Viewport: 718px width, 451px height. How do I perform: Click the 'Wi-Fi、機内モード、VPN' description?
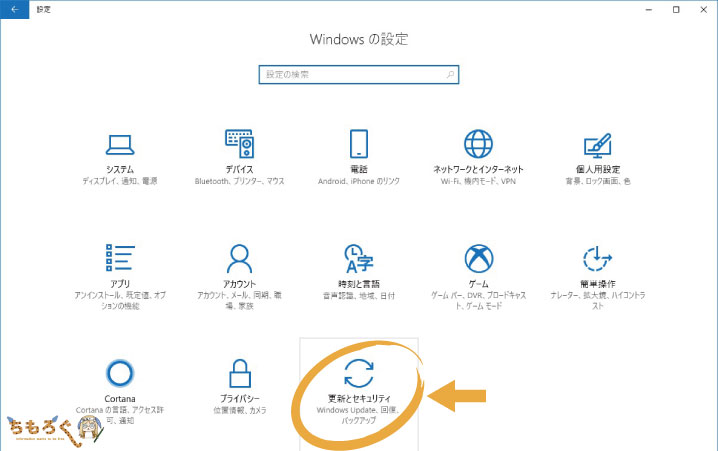point(478,181)
